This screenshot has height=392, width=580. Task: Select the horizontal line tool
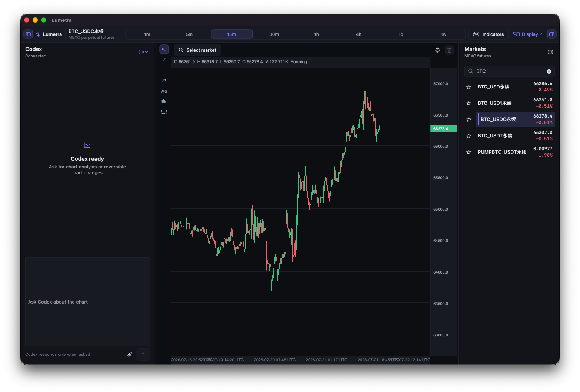(164, 70)
